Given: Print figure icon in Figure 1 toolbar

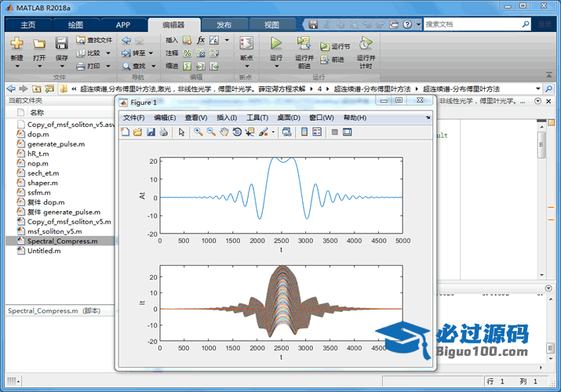Looking at the screenshot, I should pyautogui.click(x=163, y=132).
